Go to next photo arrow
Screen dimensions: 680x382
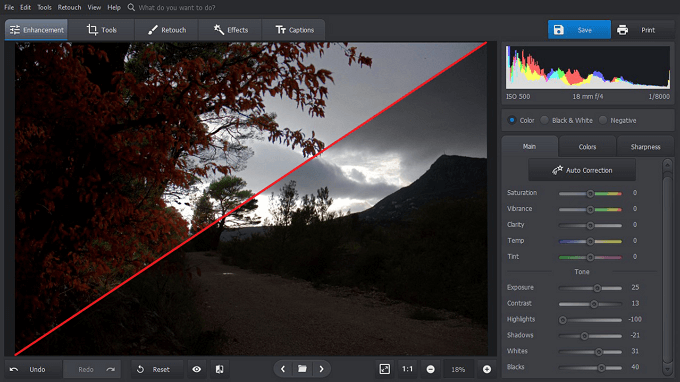pyautogui.click(x=321, y=369)
